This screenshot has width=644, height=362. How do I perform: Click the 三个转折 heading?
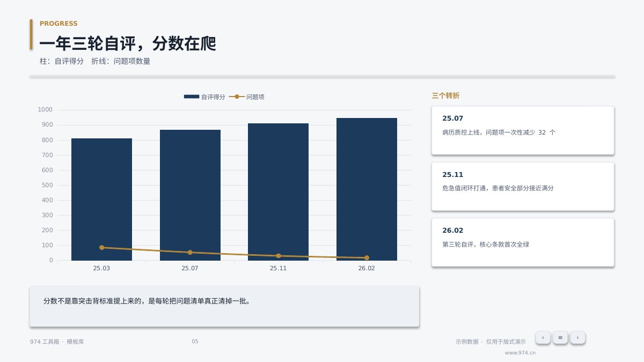click(445, 96)
